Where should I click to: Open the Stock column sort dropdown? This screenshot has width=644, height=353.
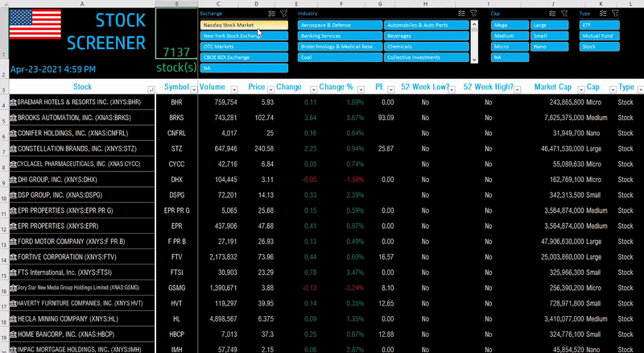click(151, 89)
